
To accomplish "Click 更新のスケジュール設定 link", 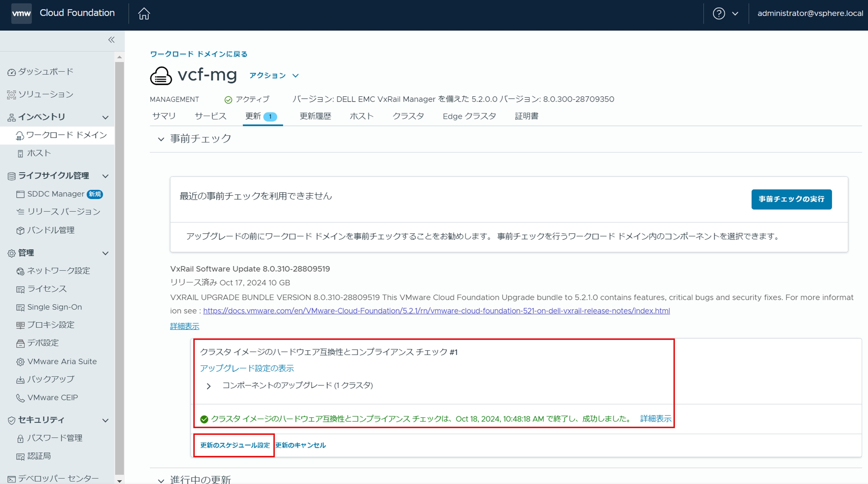I will [235, 445].
